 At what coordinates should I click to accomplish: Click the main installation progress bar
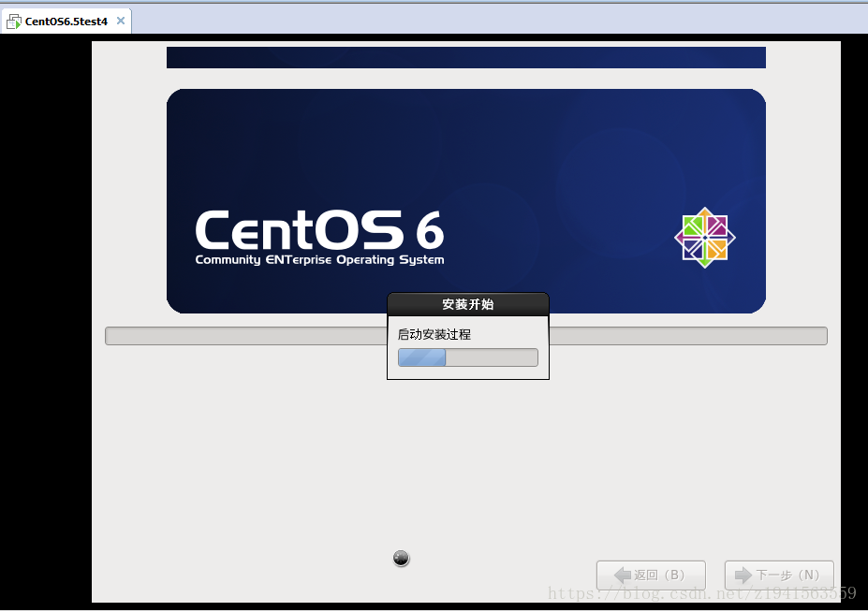click(466, 336)
